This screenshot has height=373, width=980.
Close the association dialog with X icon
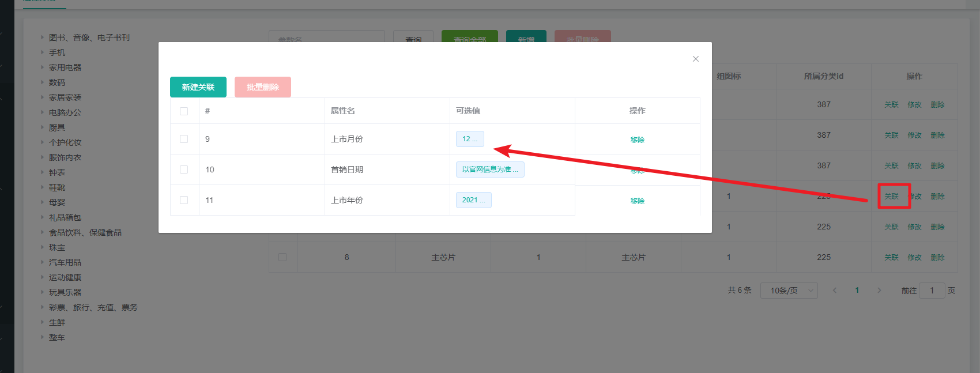pos(696,59)
